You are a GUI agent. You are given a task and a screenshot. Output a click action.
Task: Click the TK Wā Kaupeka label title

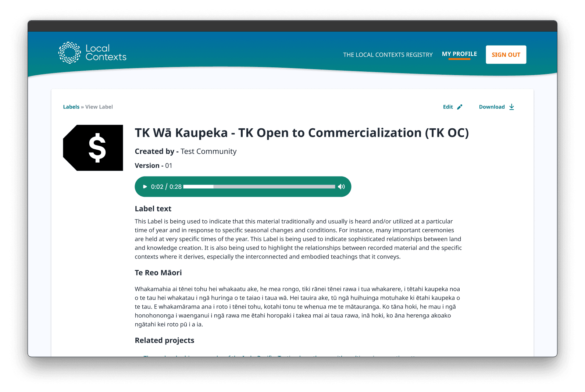click(x=302, y=133)
